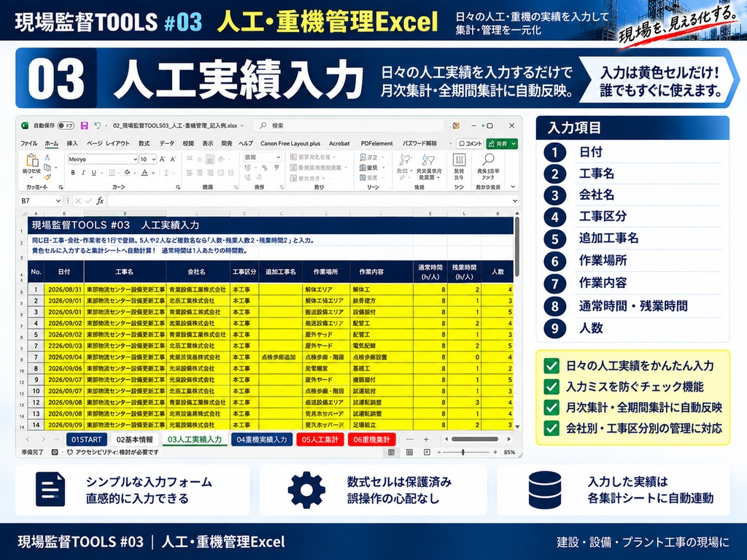The image size is (747, 560).
Task: Open the 数式 ribbon tab
Action: (144, 144)
